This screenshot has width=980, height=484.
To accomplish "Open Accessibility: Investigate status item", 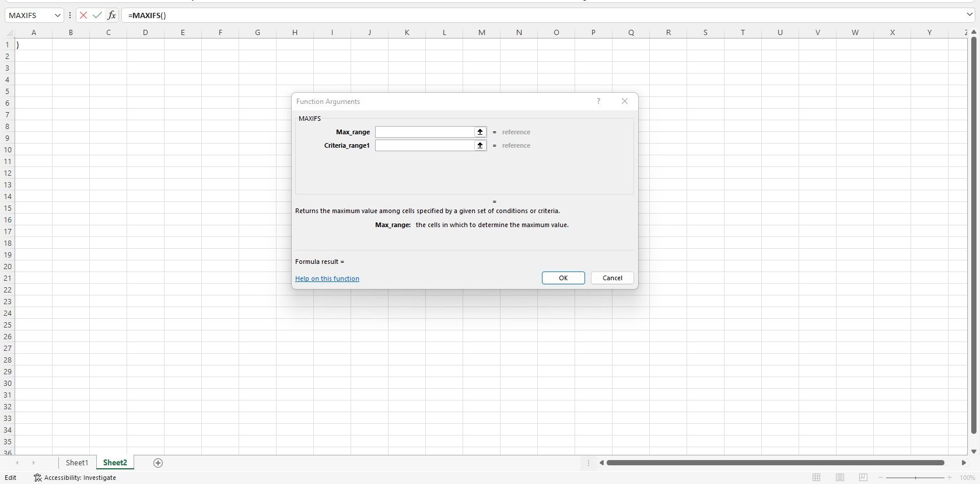I will [x=75, y=478].
